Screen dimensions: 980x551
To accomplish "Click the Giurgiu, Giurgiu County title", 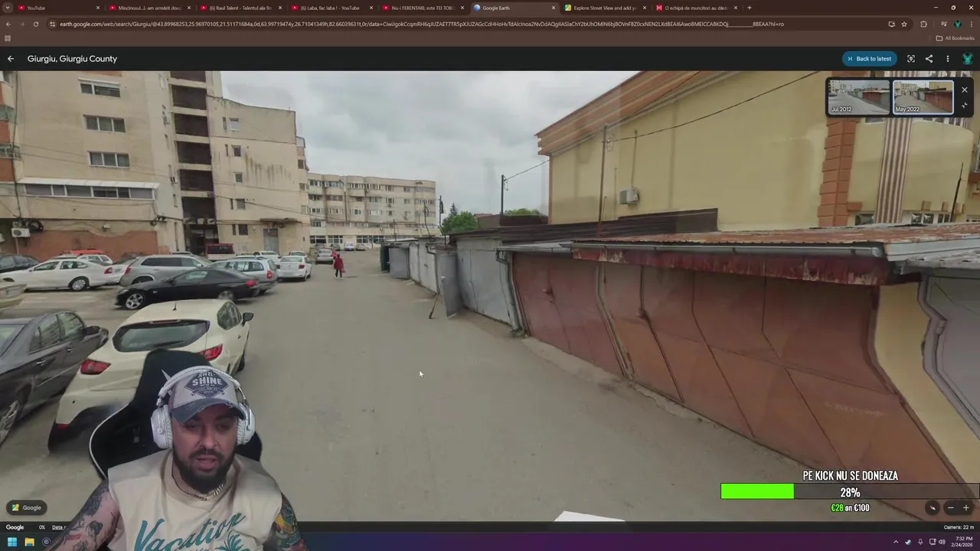I will pos(72,59).
